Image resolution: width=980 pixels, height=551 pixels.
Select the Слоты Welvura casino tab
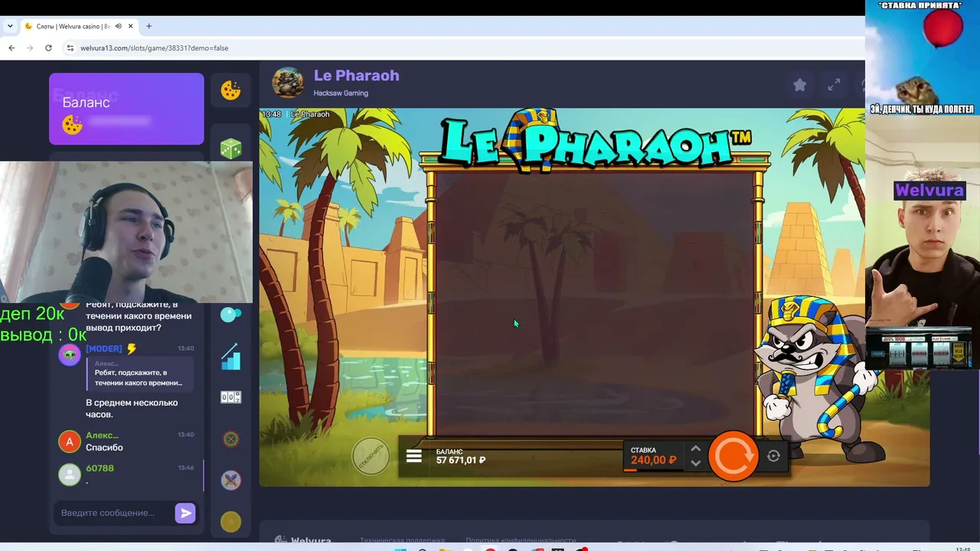[79, 26]
